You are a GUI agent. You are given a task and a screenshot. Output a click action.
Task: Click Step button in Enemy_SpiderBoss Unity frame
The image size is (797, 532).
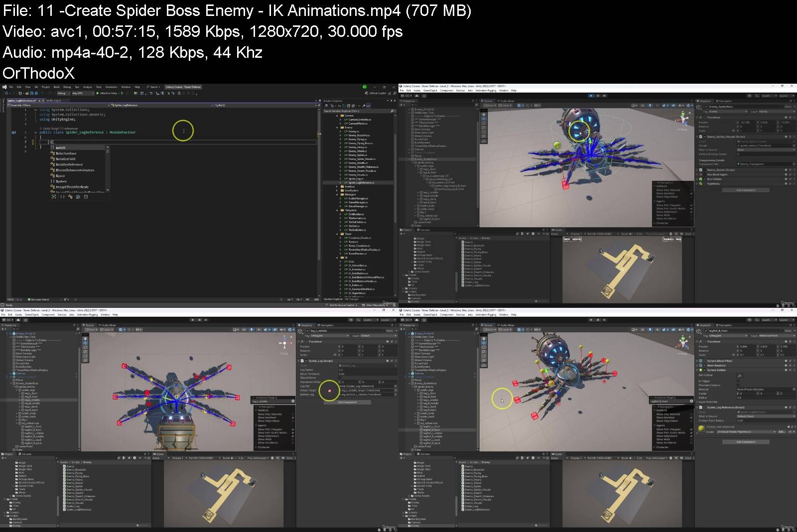pos(604,96)
